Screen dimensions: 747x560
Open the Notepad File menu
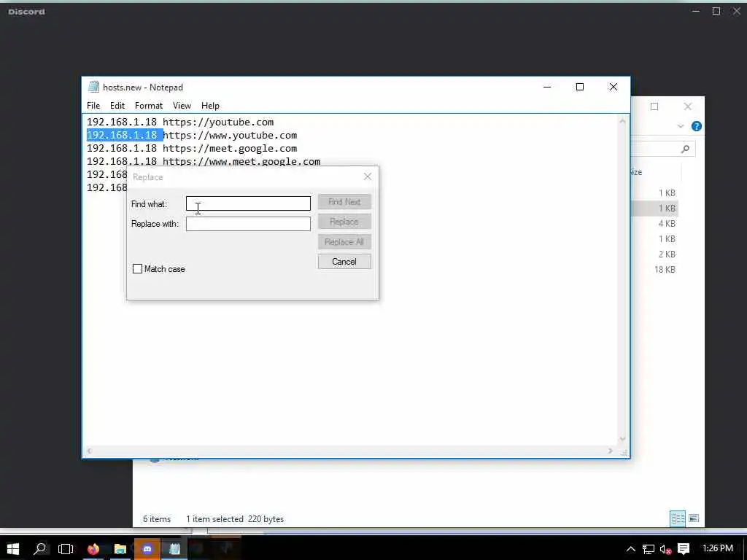coord(93,106)
